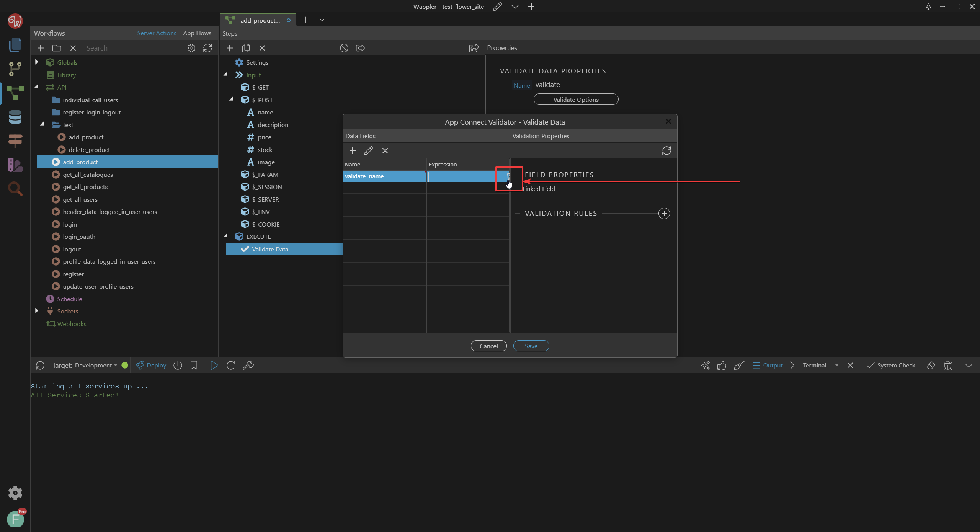This screenshot has width=980, height=532.
Task: Select the add_product file tab
Action: pyautogui.click(x=258, y=20)
